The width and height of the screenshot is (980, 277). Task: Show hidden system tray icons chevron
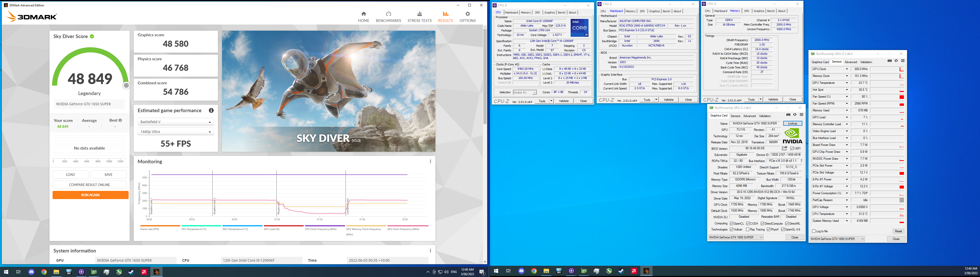click(428, 272)
